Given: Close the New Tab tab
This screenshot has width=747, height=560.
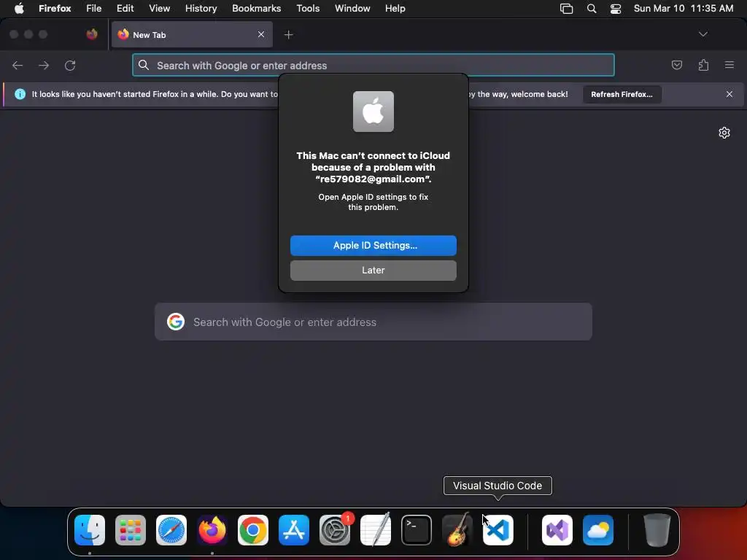Looking at the screenshot, I should pos(261,34).
